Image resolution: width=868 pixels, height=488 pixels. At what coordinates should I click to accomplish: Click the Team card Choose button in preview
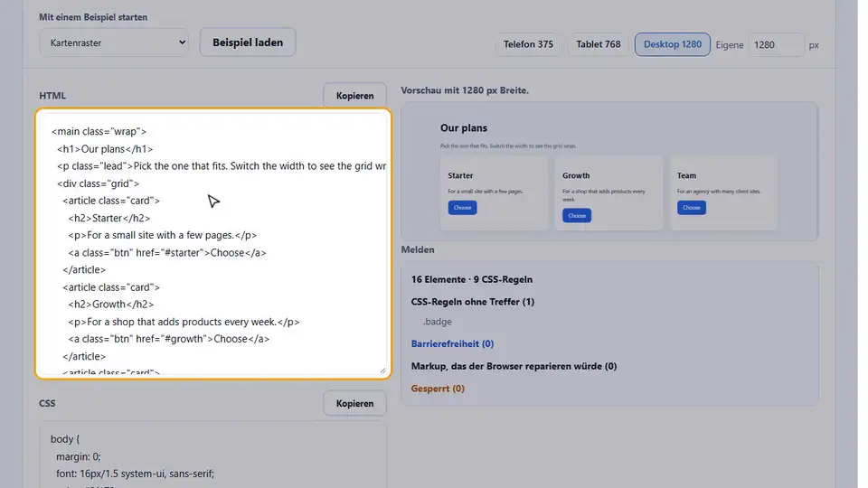click(692, 208)
